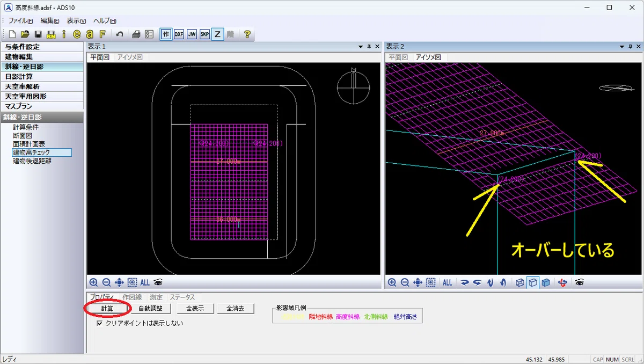Toggle クリアポイントは表示しない checkbox
This screenshot has width=644, height=364.
99,323
